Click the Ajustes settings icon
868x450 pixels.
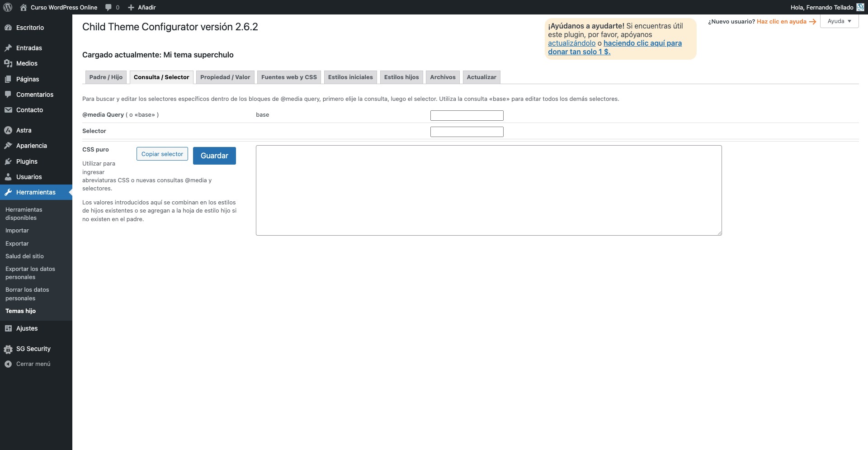8,329
